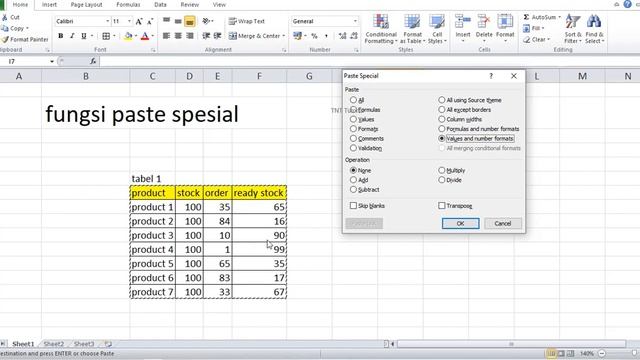
Task: Select the Multiply operation
Action: tap(442, 170)
